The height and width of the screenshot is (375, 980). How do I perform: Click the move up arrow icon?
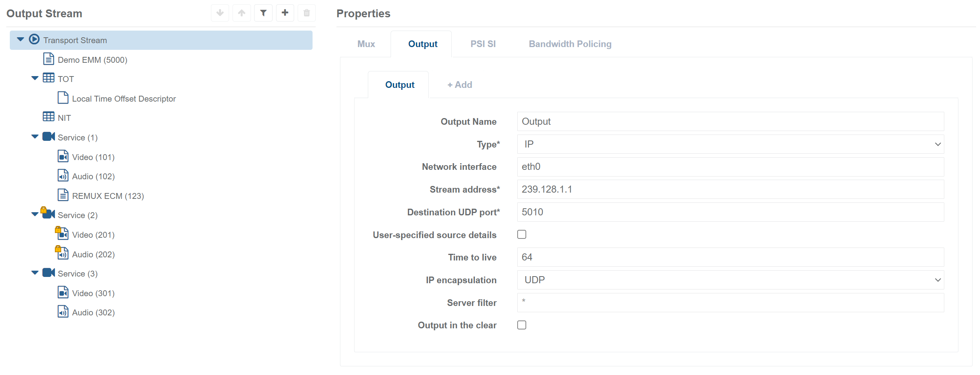[242, 13]
